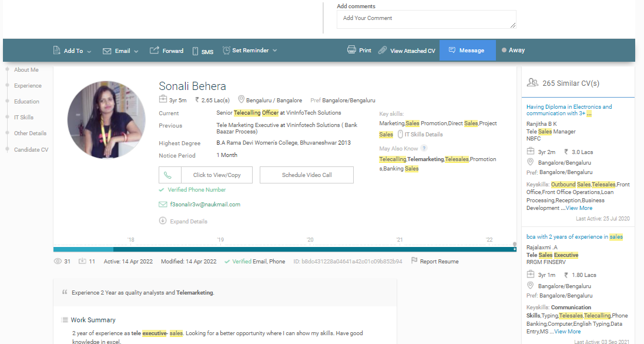Image resolution: width=644 pixels, height=344 pixels.
Task: Click the Print icon in the toolbar
Action: 351,50
